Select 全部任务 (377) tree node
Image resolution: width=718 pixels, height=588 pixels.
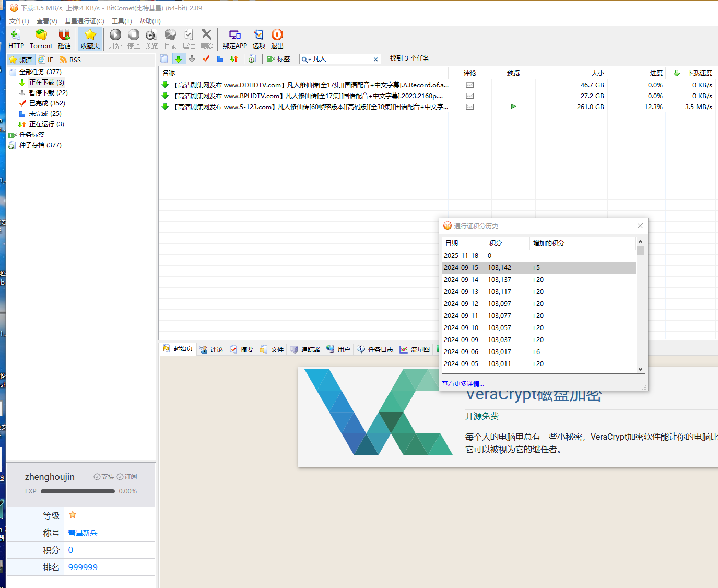click(40, 72)
